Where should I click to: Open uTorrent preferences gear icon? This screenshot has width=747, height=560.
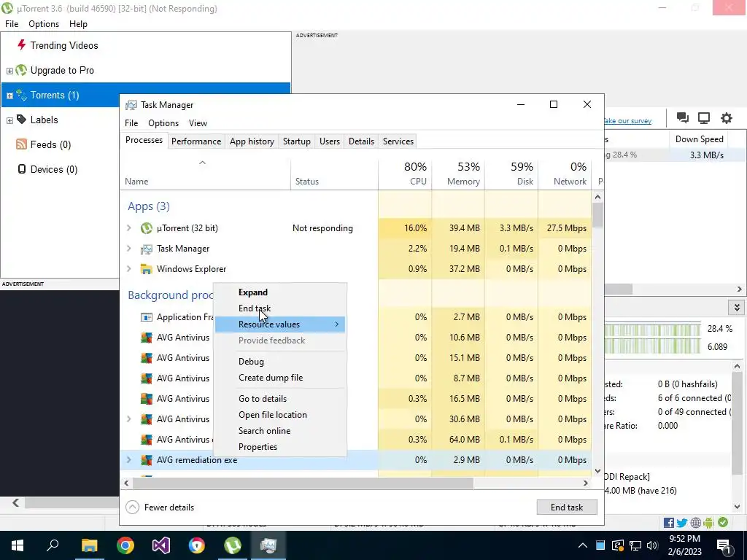click(726, 117)
